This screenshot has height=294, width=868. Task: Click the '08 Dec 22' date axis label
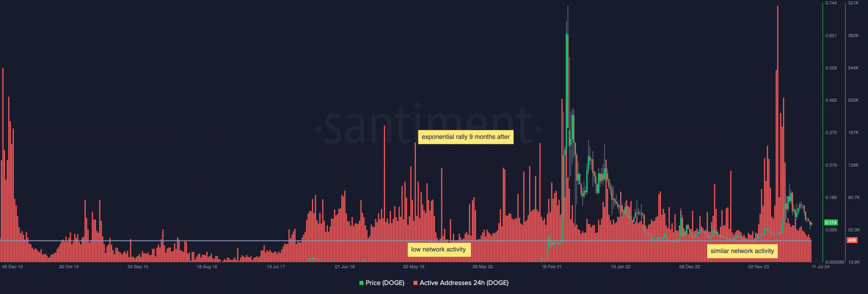click(x=690, y=267)
